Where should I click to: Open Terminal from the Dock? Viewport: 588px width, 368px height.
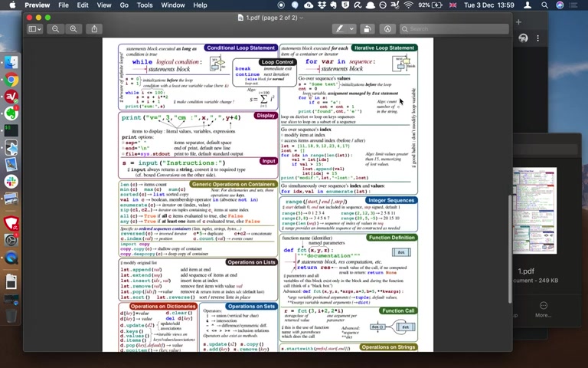(11, 130)
